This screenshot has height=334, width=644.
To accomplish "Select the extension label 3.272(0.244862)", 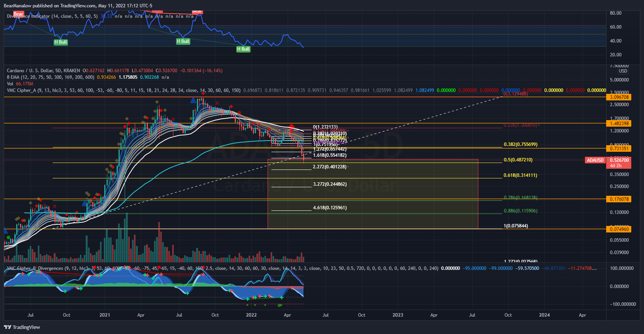I will click(330, 184).
